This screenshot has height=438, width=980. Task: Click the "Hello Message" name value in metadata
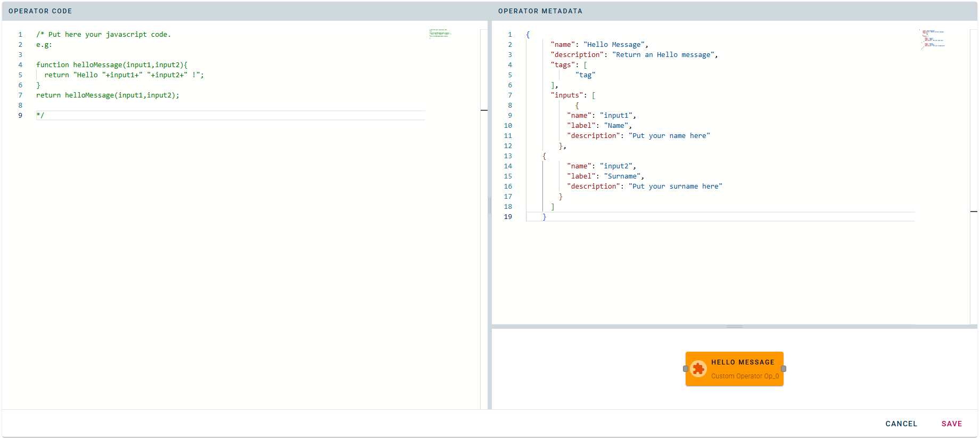pos(615,45)
